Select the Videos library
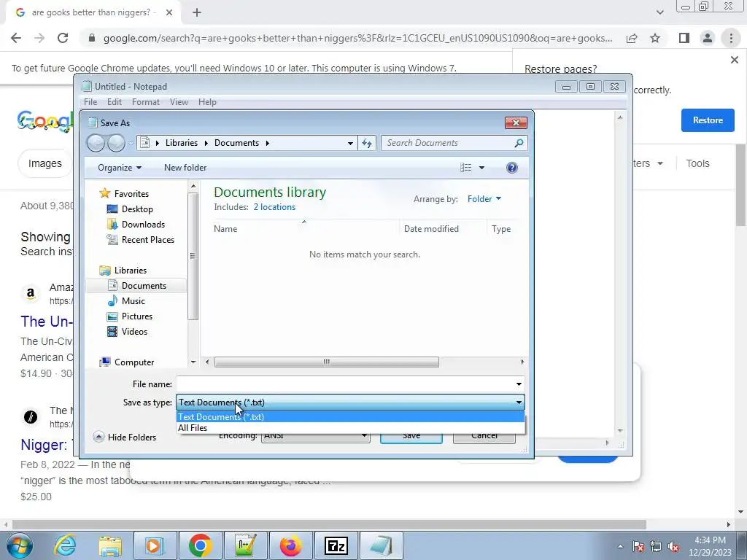Viewport: 747px width, 560px height. 134,332
